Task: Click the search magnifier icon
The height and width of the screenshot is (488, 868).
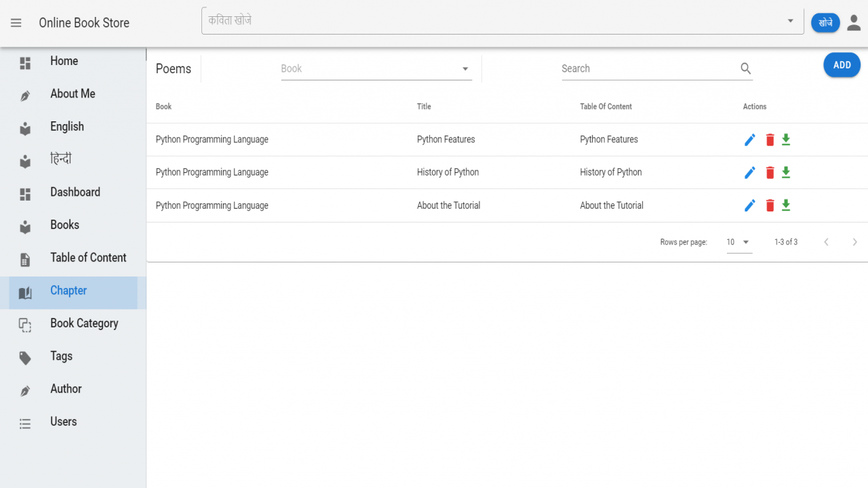Action: coord(746,68)
